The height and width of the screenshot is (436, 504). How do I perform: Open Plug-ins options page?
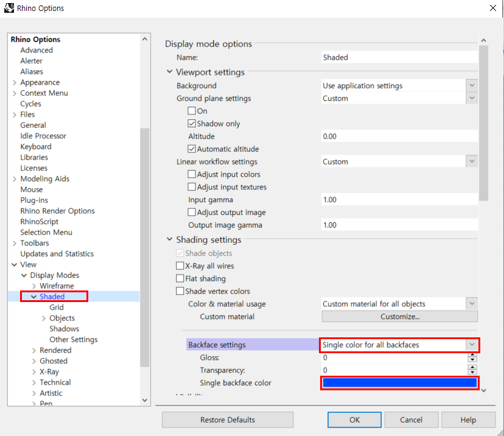[x=34, y=200]
